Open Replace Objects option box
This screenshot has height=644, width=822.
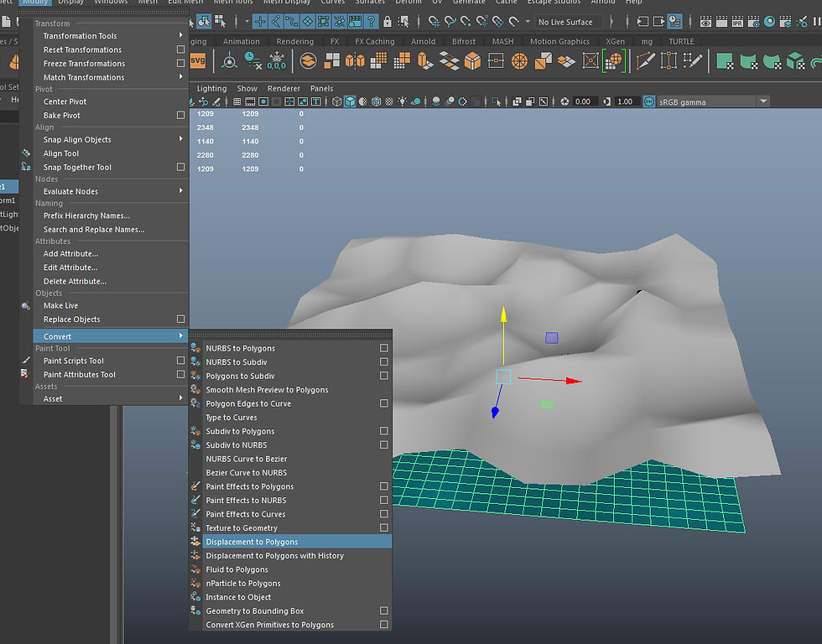tap(181, 319)
